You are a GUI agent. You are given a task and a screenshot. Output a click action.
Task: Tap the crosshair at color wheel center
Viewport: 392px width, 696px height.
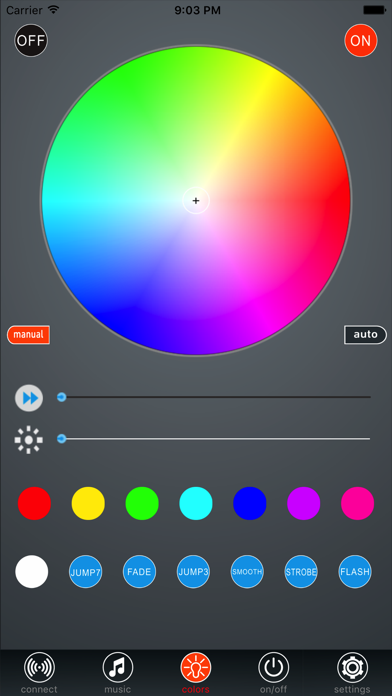click(196, 201)
